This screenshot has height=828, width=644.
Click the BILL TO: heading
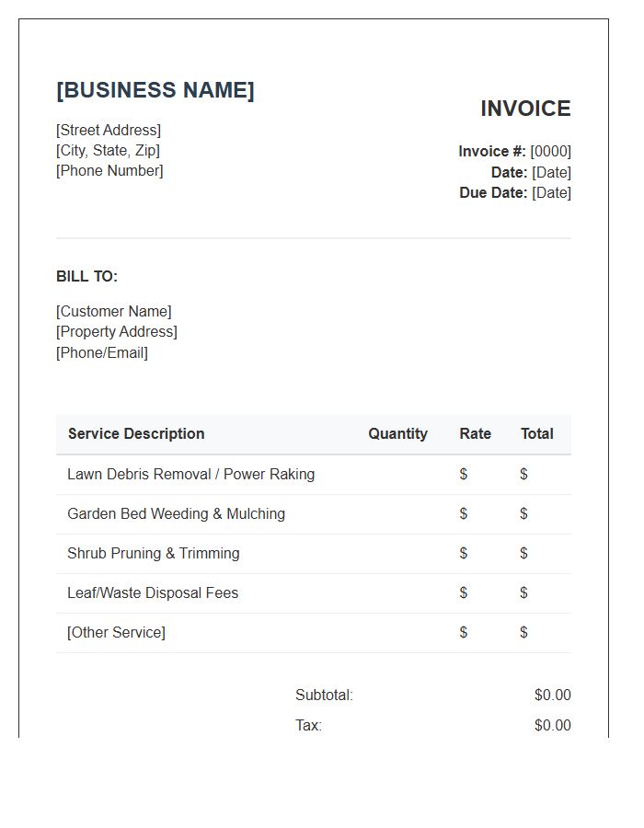[86, 276]
